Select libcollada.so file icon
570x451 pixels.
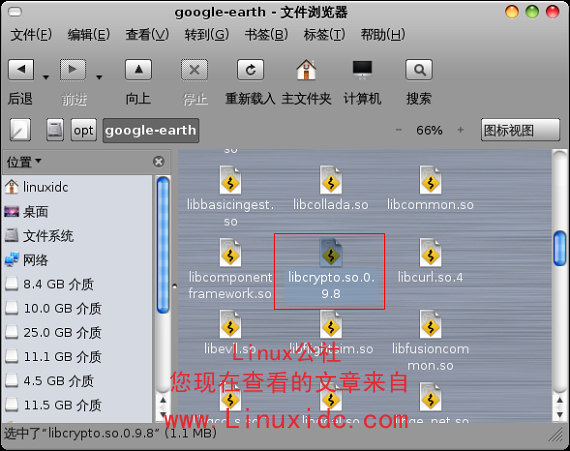pyautogui.click(x=330, y=180)
